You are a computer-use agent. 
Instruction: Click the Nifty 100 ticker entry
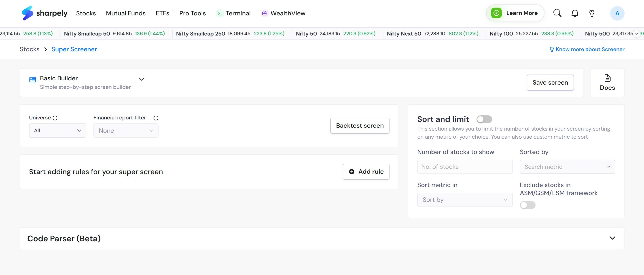[531, 34]
